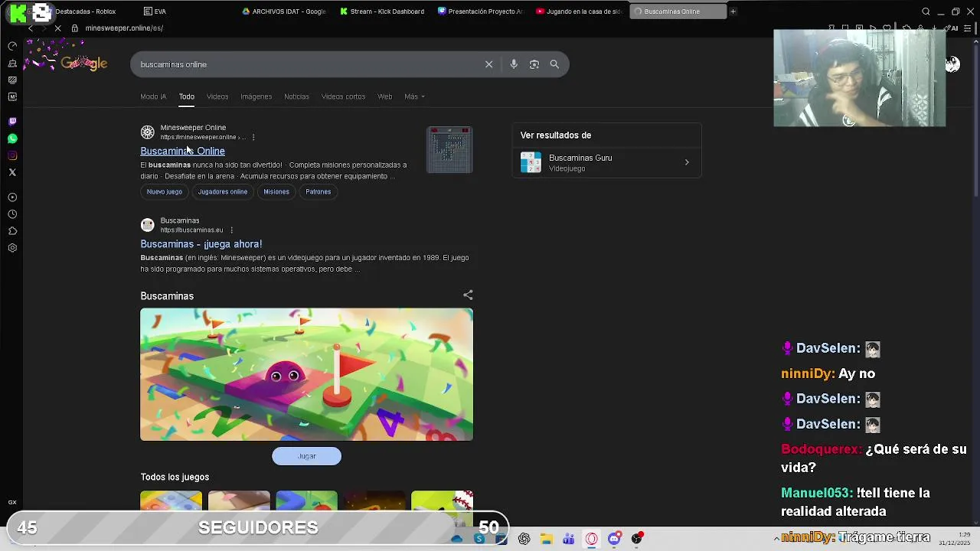
Task: Open more options for Minesweeper Online result
Action: tap(253, 137)
